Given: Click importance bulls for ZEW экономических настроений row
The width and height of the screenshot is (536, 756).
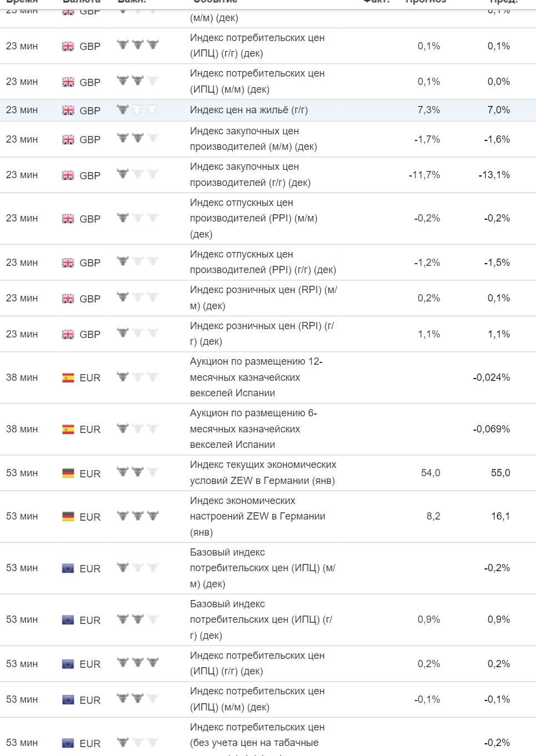Looking at the screenshot, I should [x=138, y=516].
